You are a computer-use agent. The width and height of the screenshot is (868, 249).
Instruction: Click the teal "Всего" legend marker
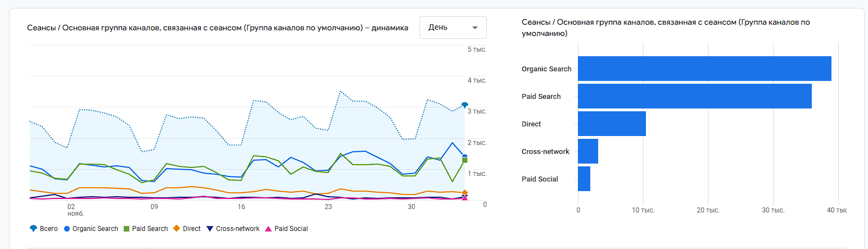tap(33, 229)
